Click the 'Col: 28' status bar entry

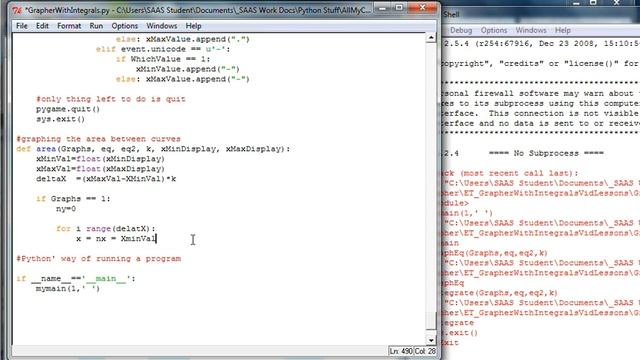pyautogui.click(x=425, y=351)
